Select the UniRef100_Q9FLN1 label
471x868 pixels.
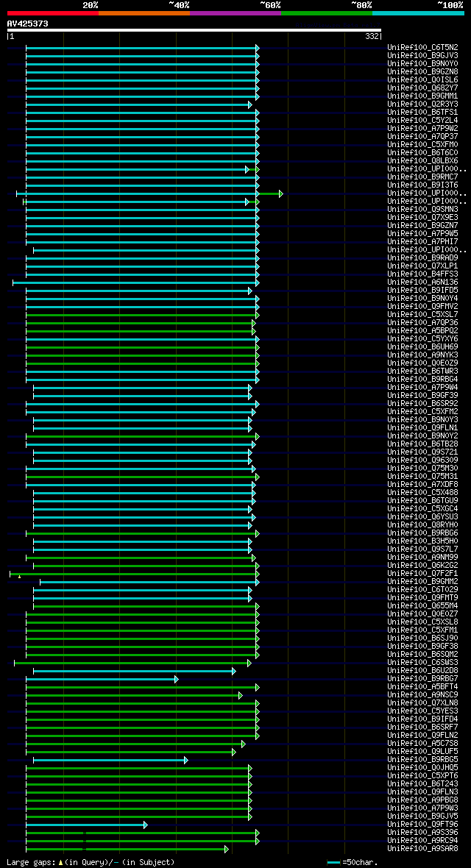coord(422,428)
